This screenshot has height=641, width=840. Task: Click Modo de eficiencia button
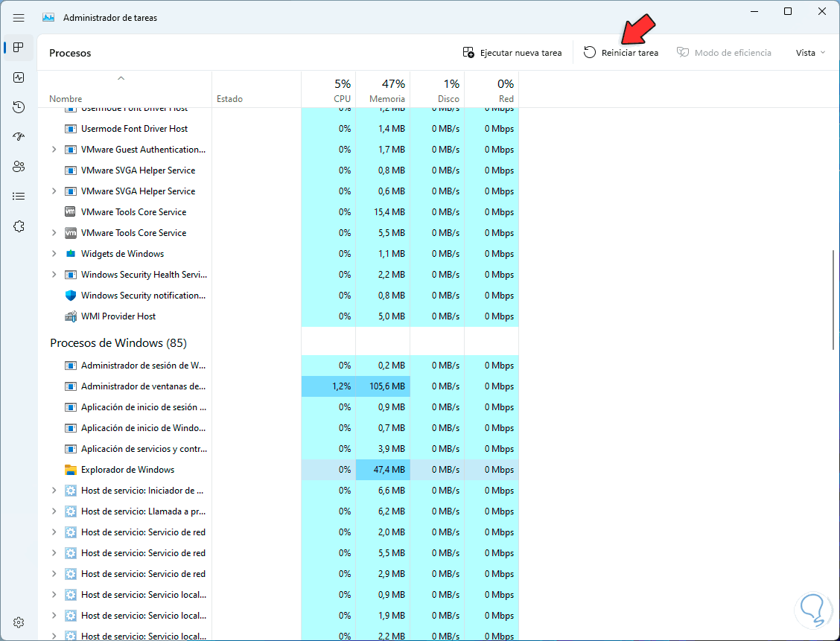(725, 52)
